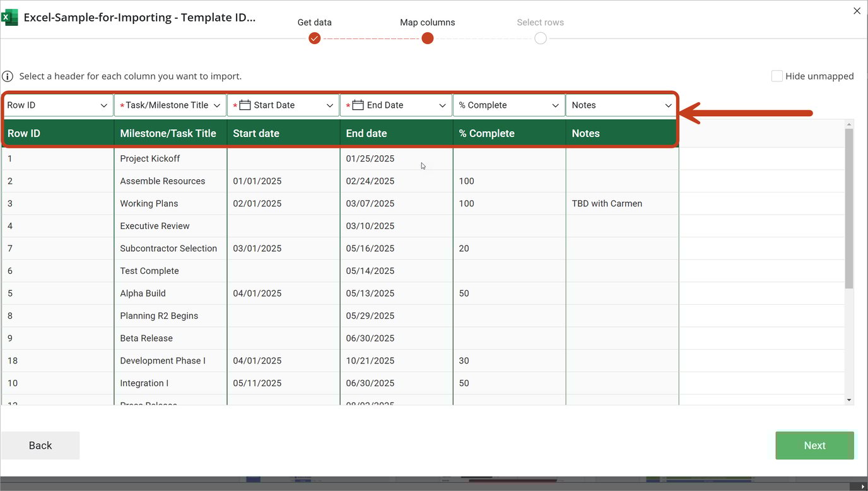Click the down arrow on the grid scrollbar
This screenshot has height=491, width=868.
tap(850, 399)
